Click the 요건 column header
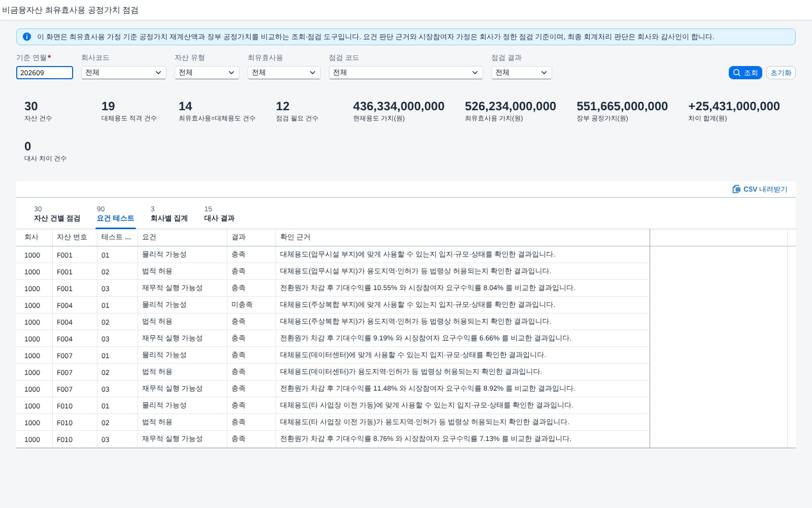 coord(182,237)
